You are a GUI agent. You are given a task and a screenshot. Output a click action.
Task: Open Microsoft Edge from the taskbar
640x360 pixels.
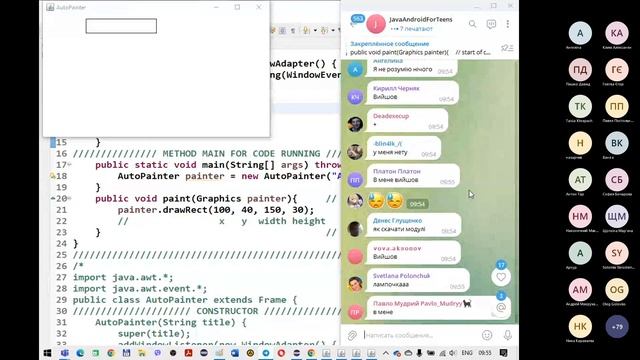click(x=80, y=353)
